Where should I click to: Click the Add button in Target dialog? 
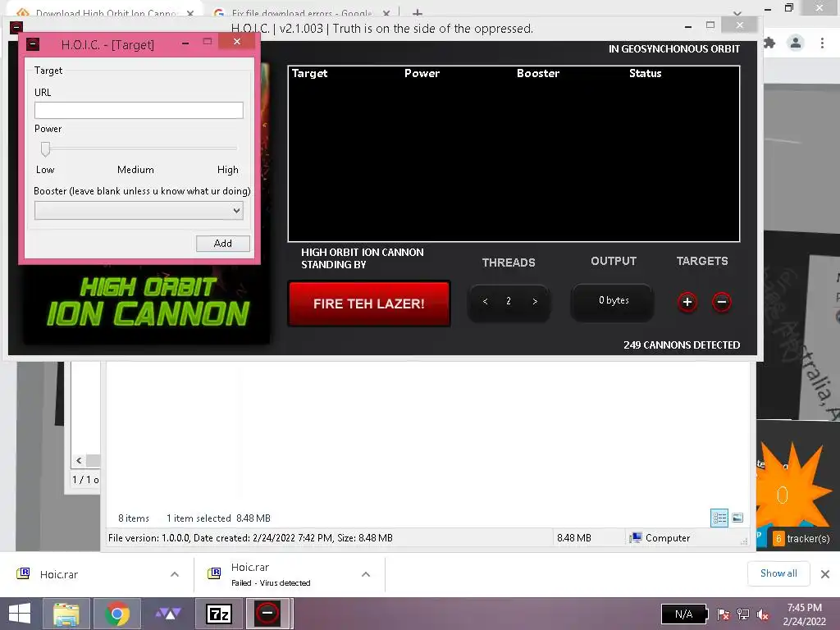223,243
